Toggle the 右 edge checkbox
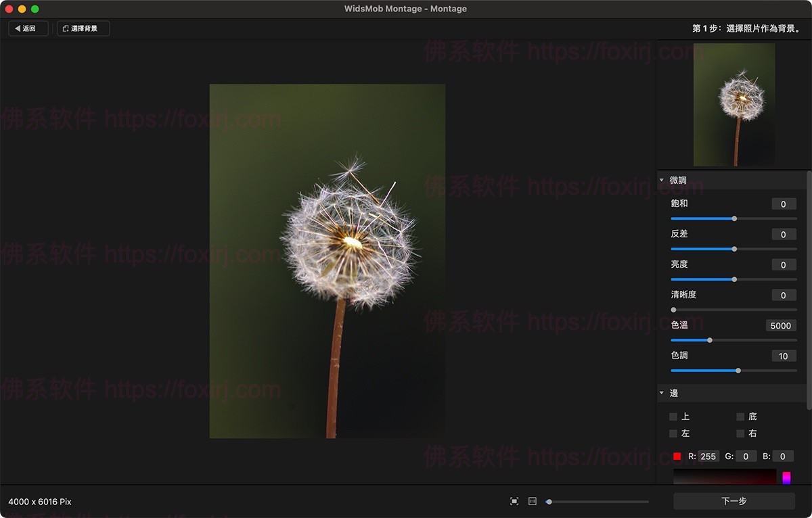The height and width of the screenshot is (518, 812). (740, 433)
